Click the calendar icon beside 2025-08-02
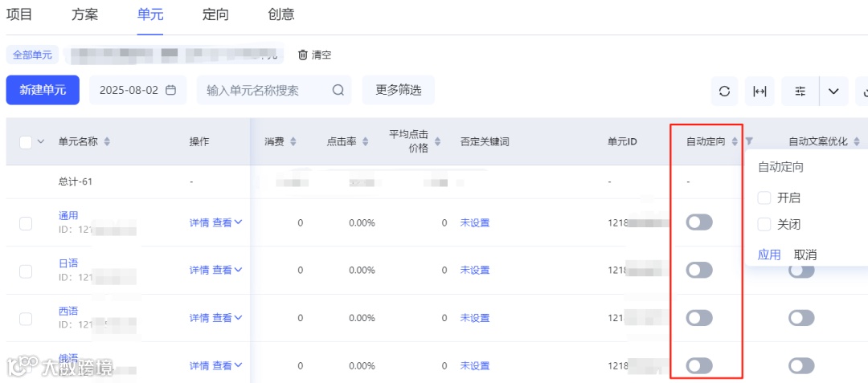The width and height of the screenshot is (868, 383). point(170,90)
